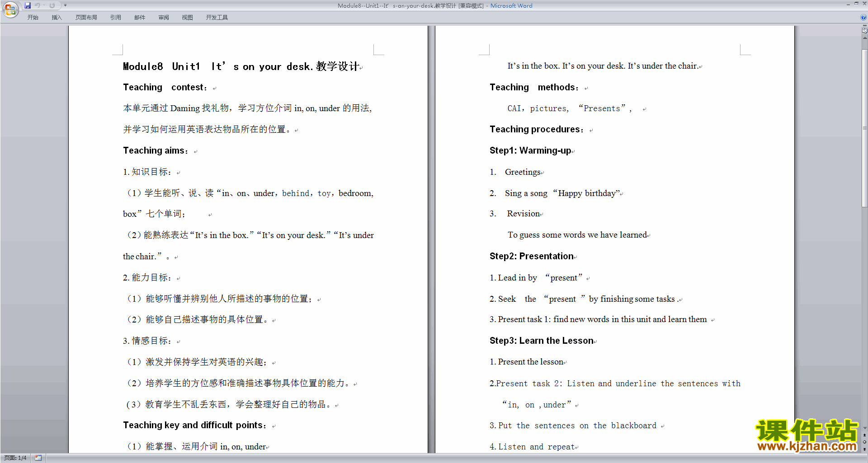The width and height of the screenshot is (868, 463).
Task: Open the 邮件 ribbon tab
Action: coord(140,18)
